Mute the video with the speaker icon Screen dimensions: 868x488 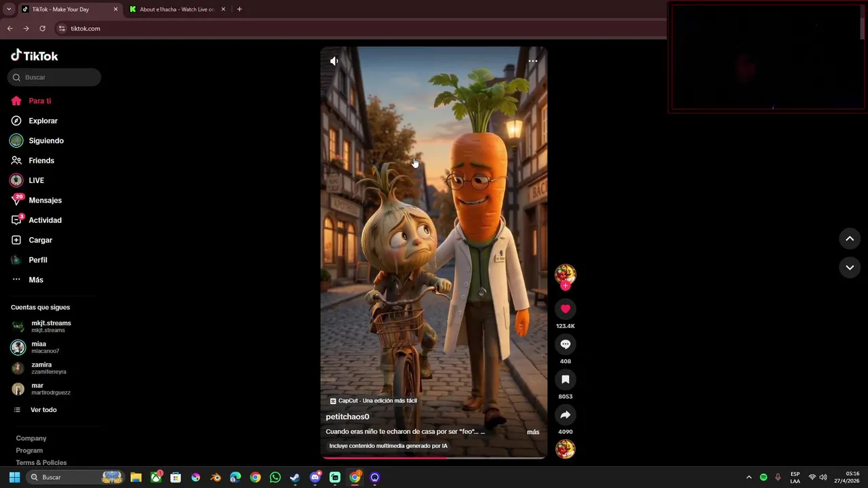coord(334,61)
